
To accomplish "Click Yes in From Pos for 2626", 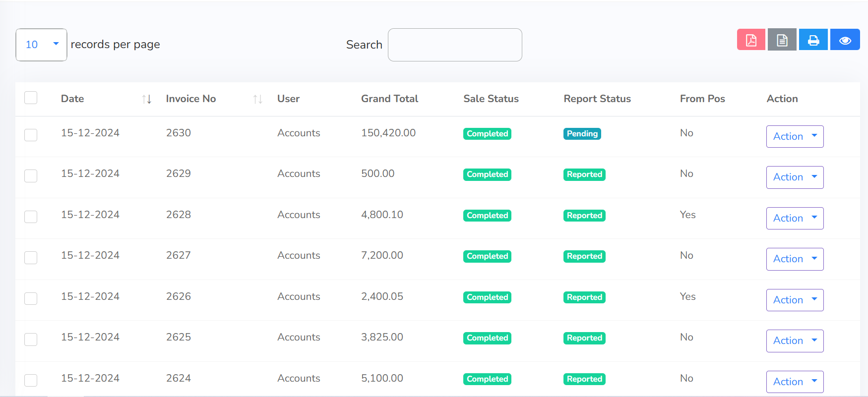I will 687,296.
